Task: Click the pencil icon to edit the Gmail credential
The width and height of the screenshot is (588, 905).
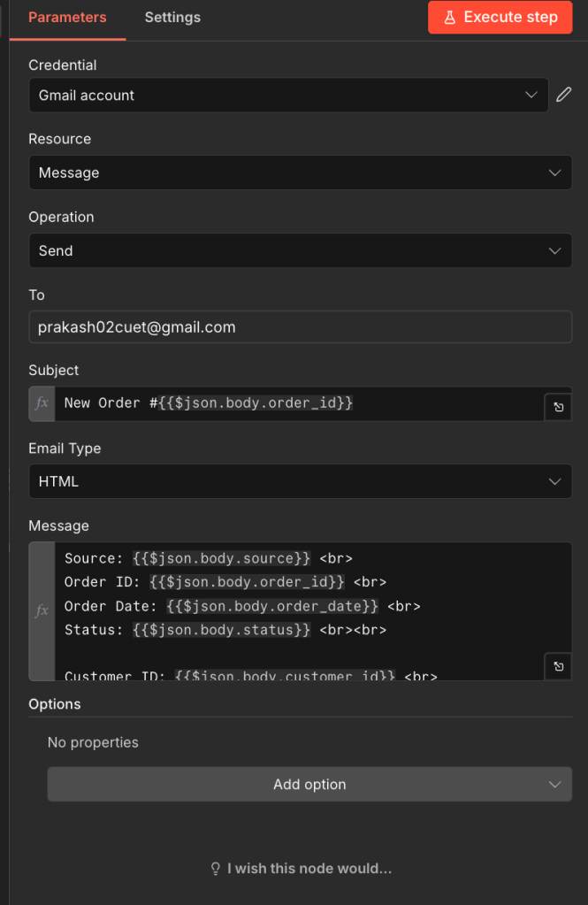Action: [x=564, y=95]
